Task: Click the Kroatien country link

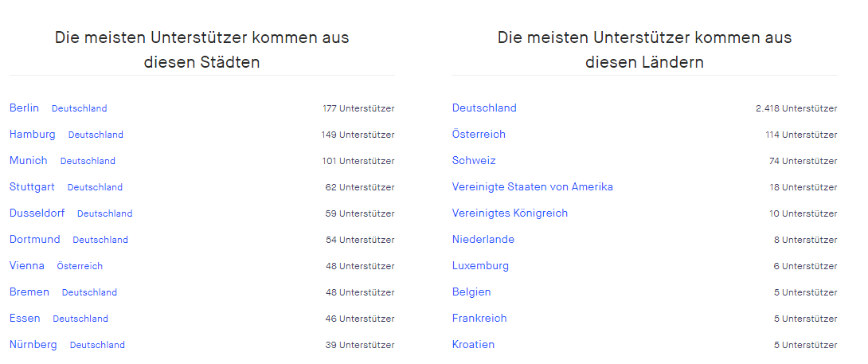Action: point(473,345)
